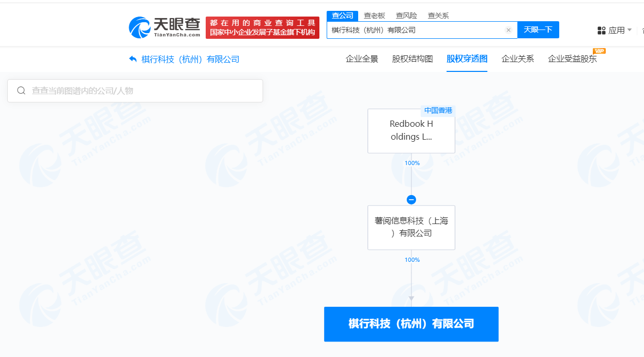This screenshot has width=644, height=357.
Task: Click the magnifier icon in the graph search box
Action: point(21,90)
